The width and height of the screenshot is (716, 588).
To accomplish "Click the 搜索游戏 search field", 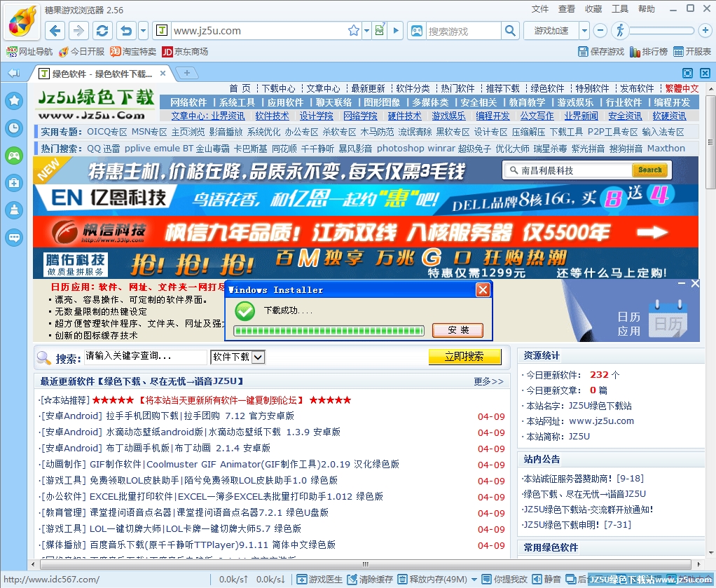I will (x=464, y=31).
